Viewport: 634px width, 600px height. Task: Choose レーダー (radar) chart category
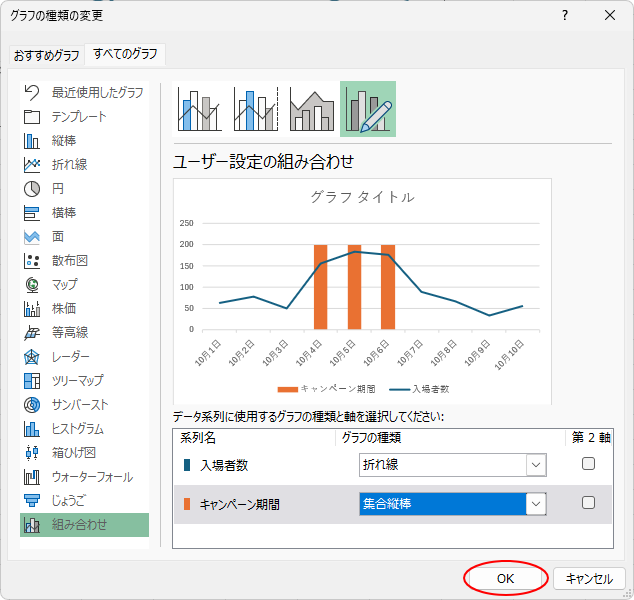point(70,357)
